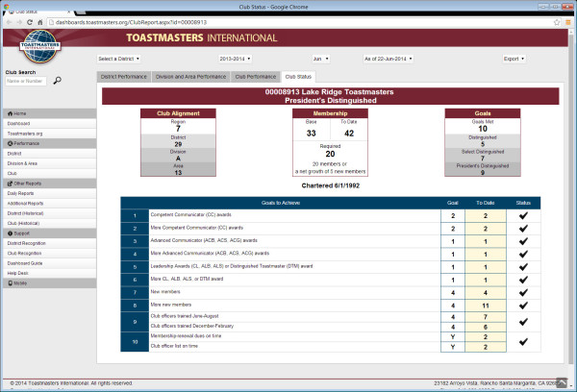Open the Club Recognition link
This screenshot has width=577, height=392.
[50, 254]
